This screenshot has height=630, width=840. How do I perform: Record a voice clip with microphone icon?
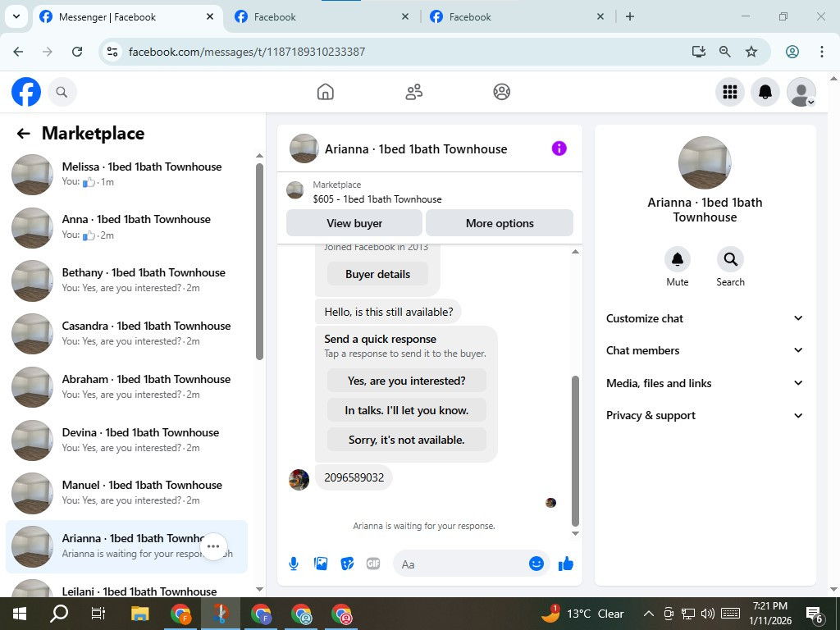tap(294, 564)
